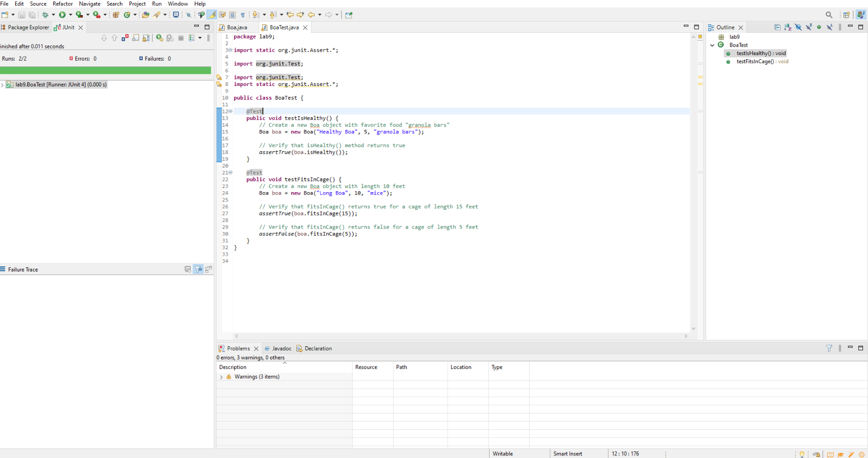Switch to Package Explorer tab
The image size is (868, 458).
pyautogui.click(x=25, y=27)
